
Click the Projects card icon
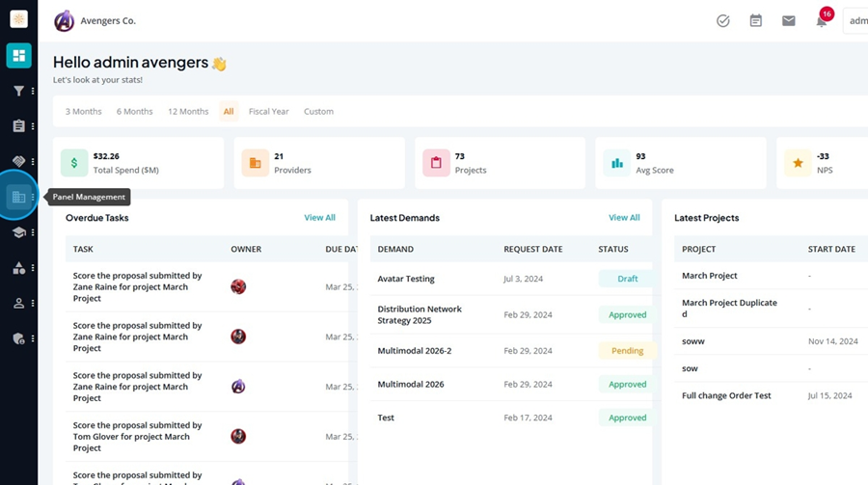(x=436, y=163)
